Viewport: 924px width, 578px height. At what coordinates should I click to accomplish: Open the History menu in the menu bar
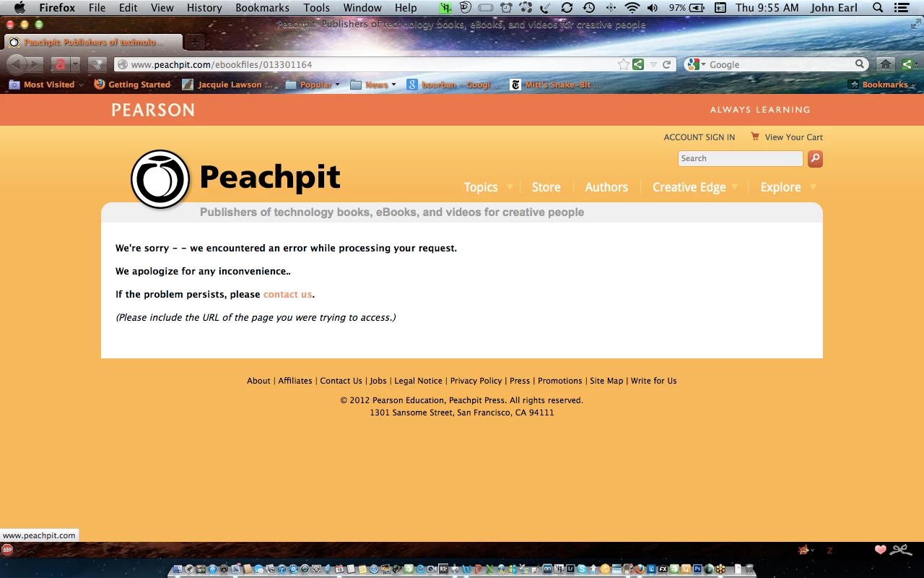tap(204, 8)
